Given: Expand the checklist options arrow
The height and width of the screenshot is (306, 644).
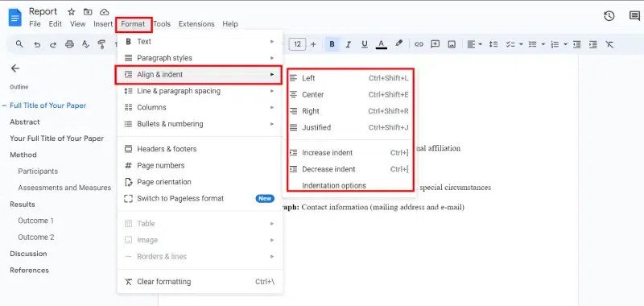Looking at the screenshot, I should (x=521, y=44).
